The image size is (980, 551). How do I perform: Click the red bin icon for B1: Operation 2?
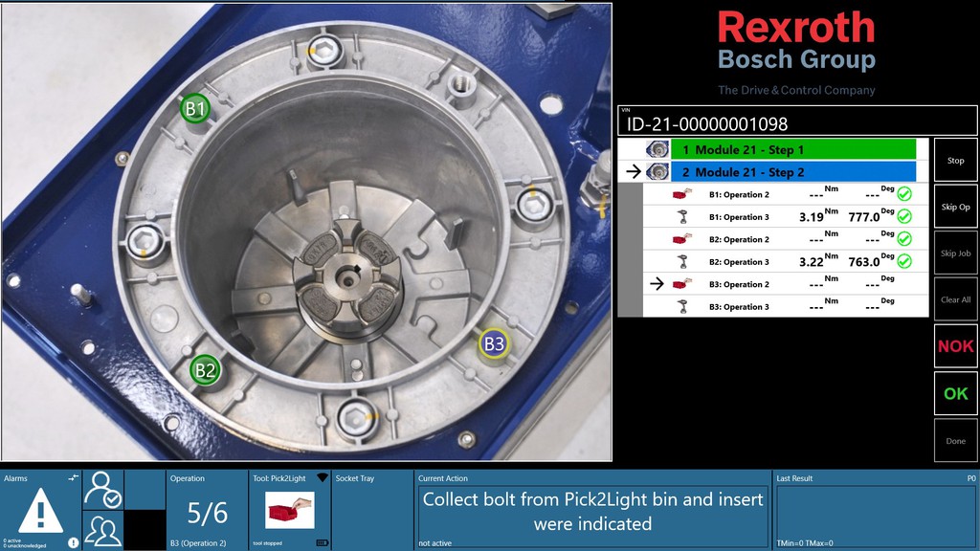point(682,194)
